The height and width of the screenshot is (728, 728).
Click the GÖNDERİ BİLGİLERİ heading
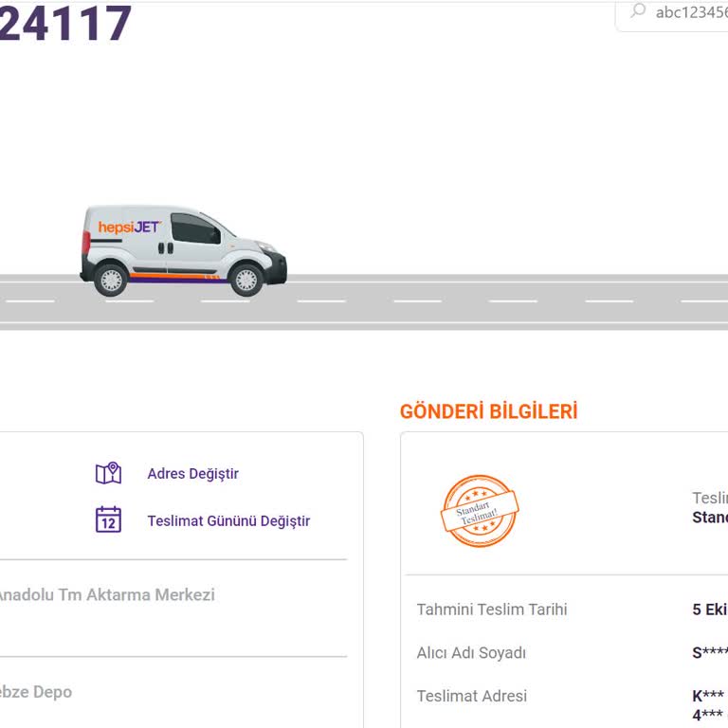488,411
